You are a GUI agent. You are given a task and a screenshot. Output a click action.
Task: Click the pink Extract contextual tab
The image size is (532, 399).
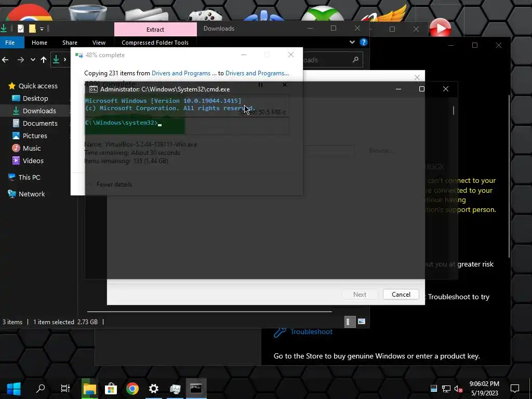pos(155,30)
